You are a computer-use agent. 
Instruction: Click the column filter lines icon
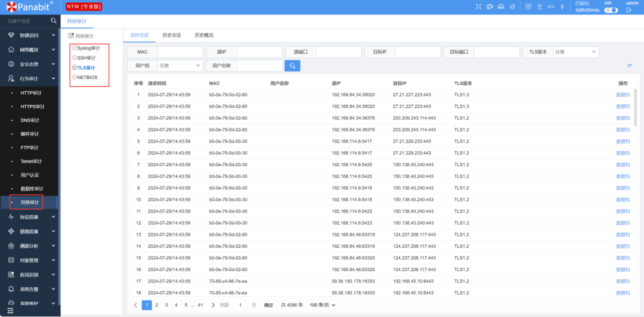(x=630, y=66)
